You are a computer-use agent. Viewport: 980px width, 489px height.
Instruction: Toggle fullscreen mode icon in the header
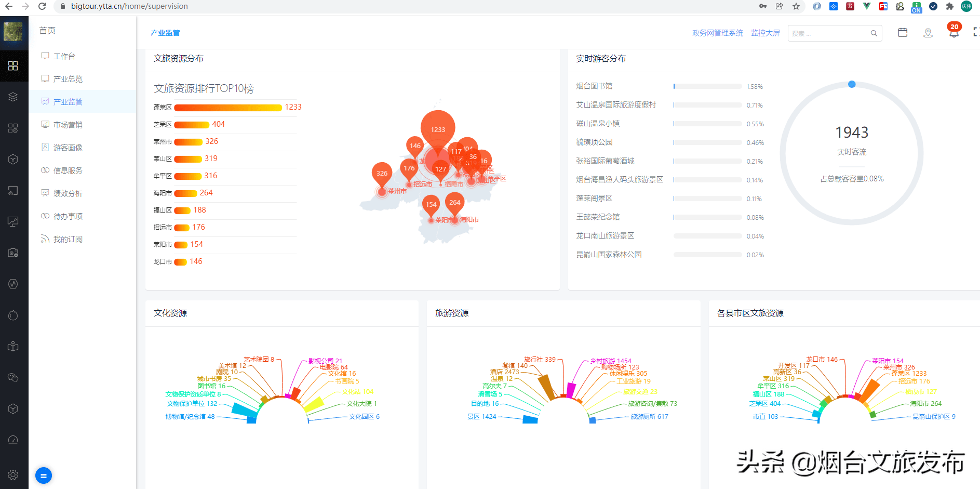pyautogui.click(x=975, y=33)
